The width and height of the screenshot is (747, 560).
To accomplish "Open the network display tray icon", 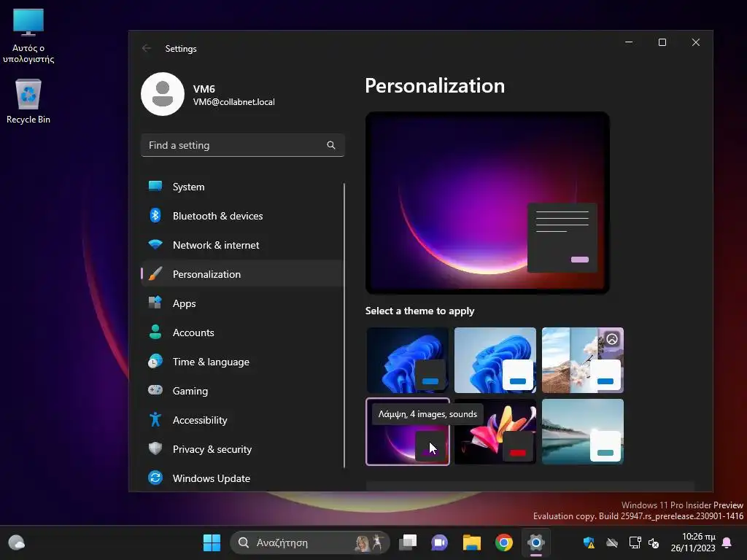I will (x=635, y=542).
